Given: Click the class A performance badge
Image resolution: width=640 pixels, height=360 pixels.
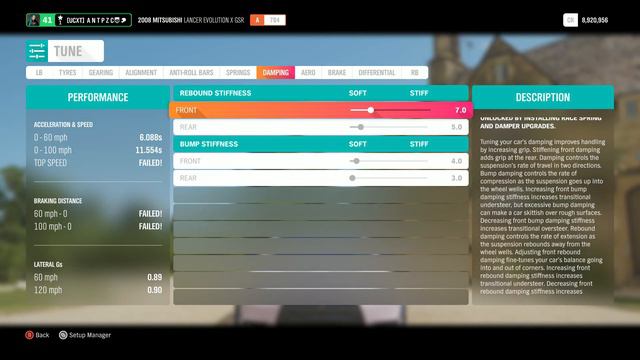Looking at the screenshot, I should click(257, 20).
